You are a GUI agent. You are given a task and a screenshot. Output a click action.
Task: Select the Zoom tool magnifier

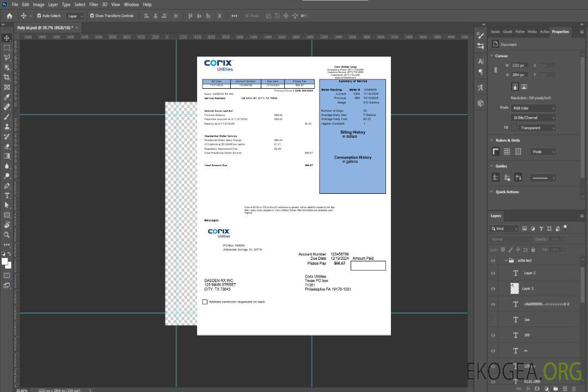[7, 235]
